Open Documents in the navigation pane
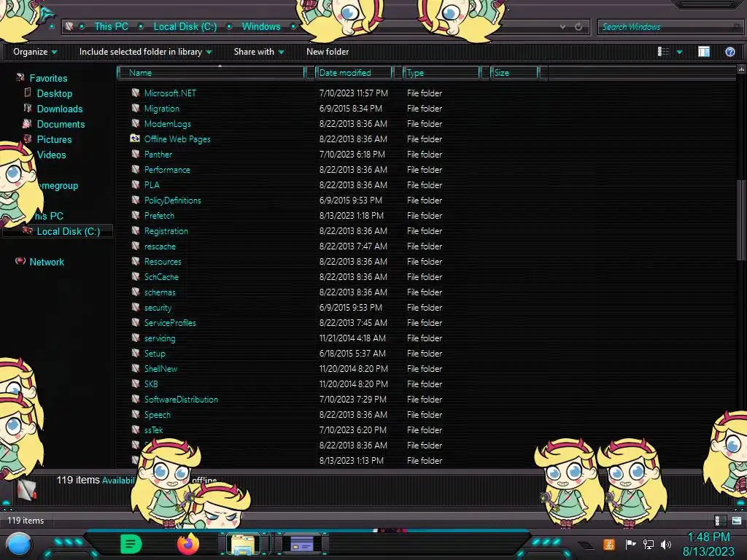The image size is (747, 560). (x=61, y=124)
